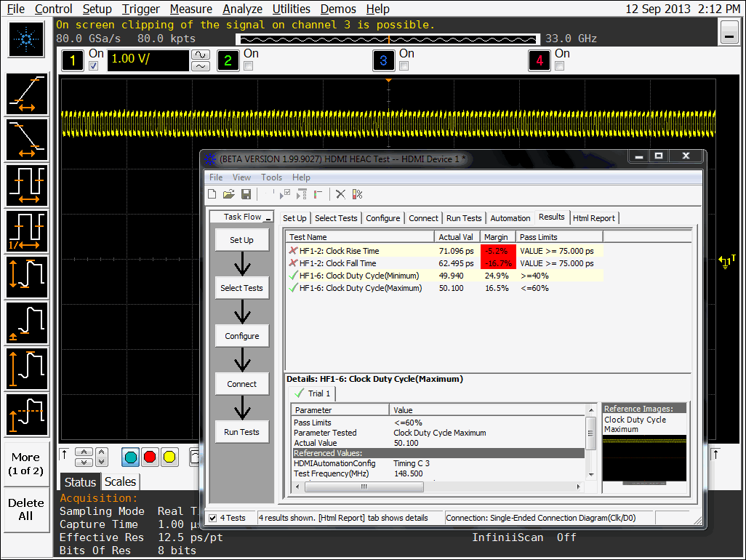The width and height of the screenshot is (746, 560).
Task: Click the period measurement icon
Action: coord(27,185)
